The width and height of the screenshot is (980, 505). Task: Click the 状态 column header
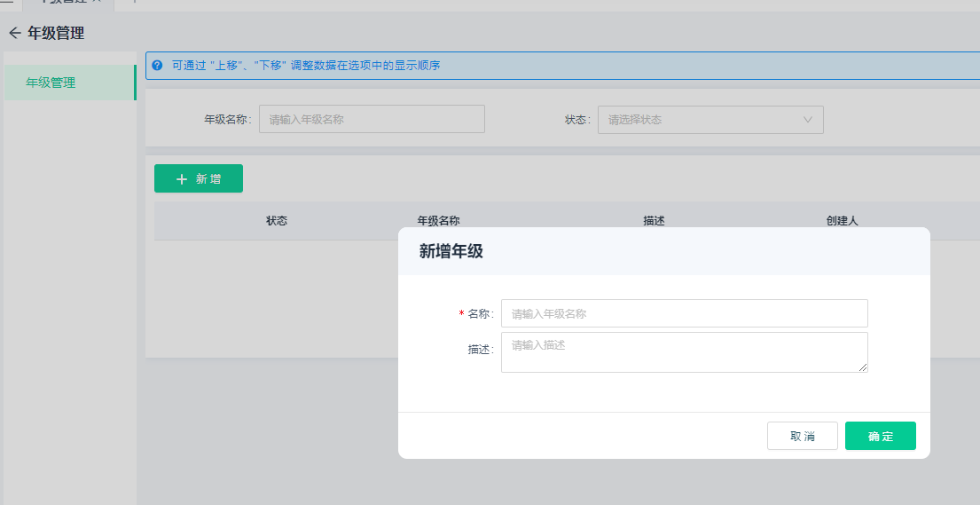[x=277, y=221]
